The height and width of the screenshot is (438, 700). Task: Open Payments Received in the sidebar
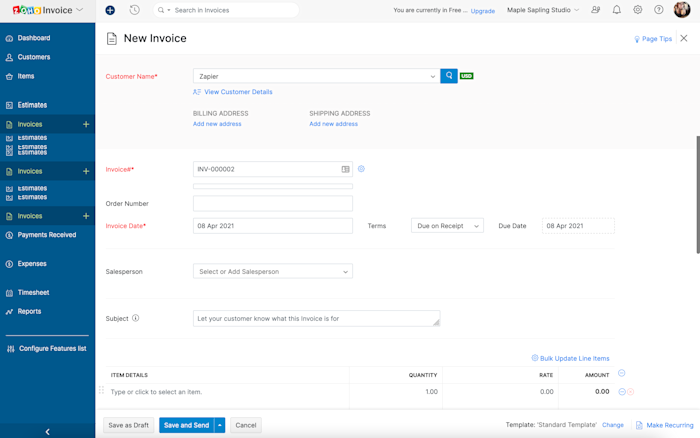pyautogui.click(x=47, y=235)
